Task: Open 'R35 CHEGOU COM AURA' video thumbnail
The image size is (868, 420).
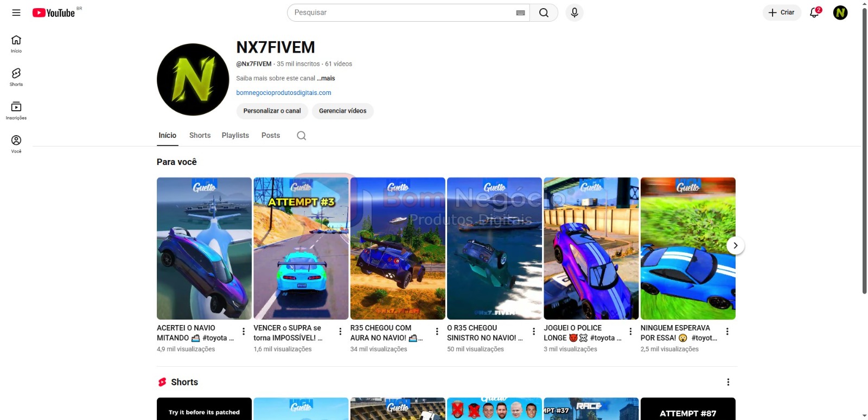Action: 398,248
